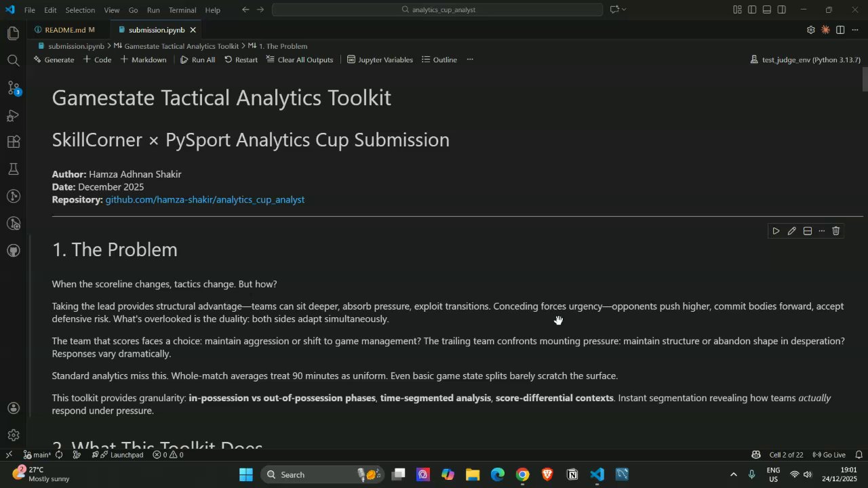Click the notebook vertical scrollbar thumb
Screen dimensions: 868x488
pyautogui.click(x=865, y=79)
